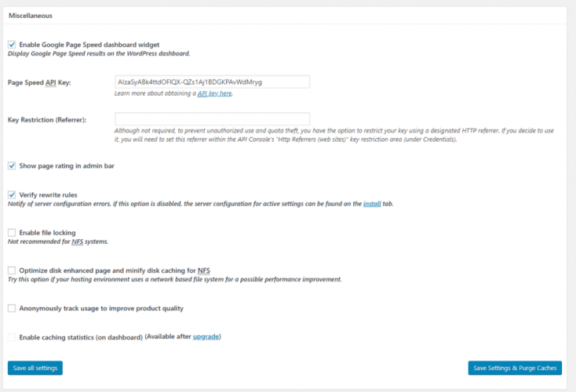576x392 pixels.
Task: Click the 'Display Google Page Speed results' description
Action: tap(99, 54)
